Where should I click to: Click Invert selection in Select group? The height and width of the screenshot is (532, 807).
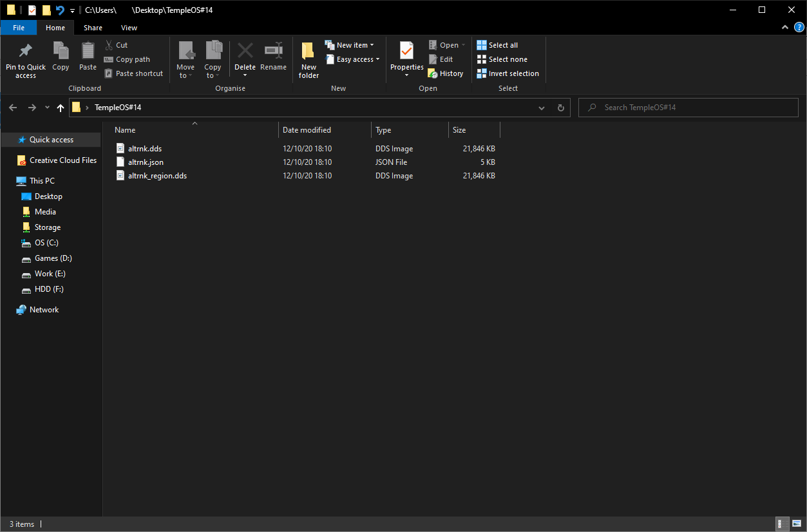(508, 73)
